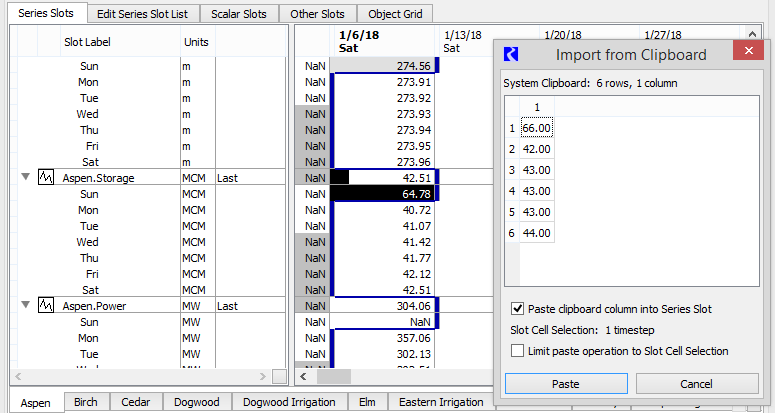The height and width of the screenshot is (413, 775).
Task: Select the Dogwood Irrigation object tab
Action: click(289, 402)
